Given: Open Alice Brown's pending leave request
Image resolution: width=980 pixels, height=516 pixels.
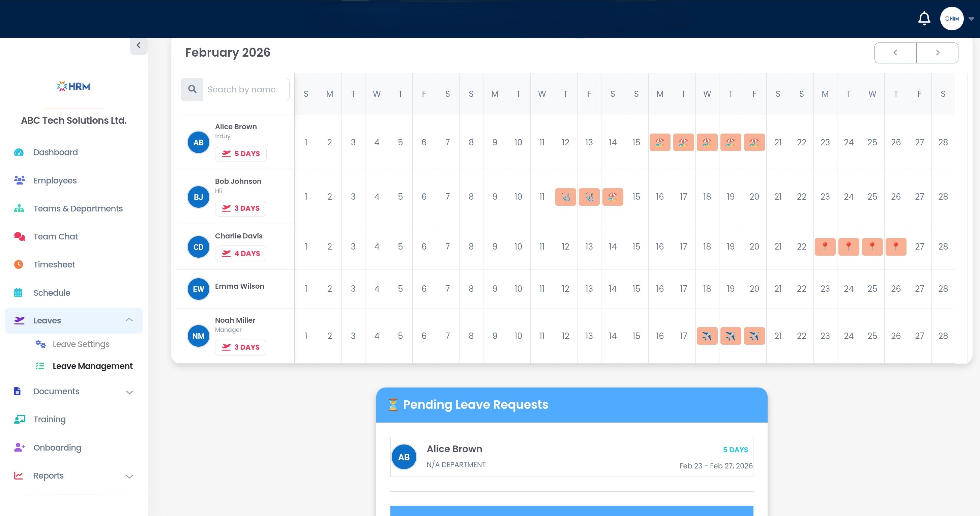Looking at the screenshot, I should click(x=571, y=457).
